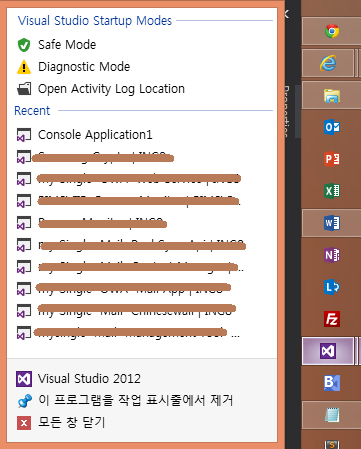Open Lync from the taskbar
This screenshot has width=361, height=449.
click(x=332, y=287)
